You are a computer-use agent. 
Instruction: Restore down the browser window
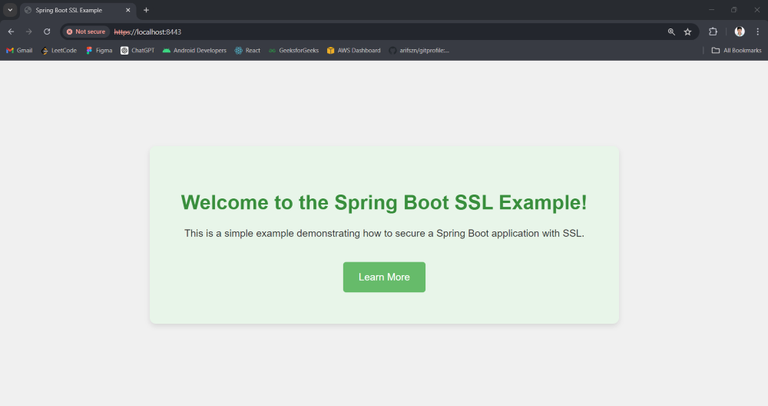point(734,10)
